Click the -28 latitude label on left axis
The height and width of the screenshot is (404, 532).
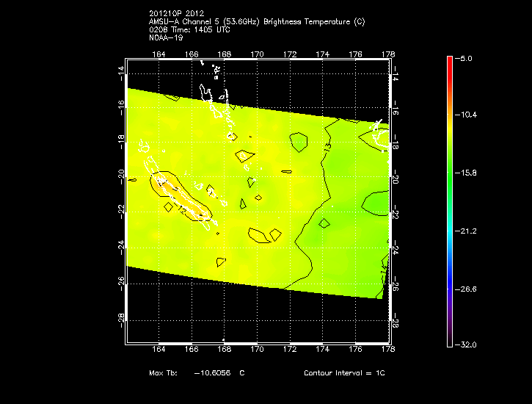tap(121, 321)
